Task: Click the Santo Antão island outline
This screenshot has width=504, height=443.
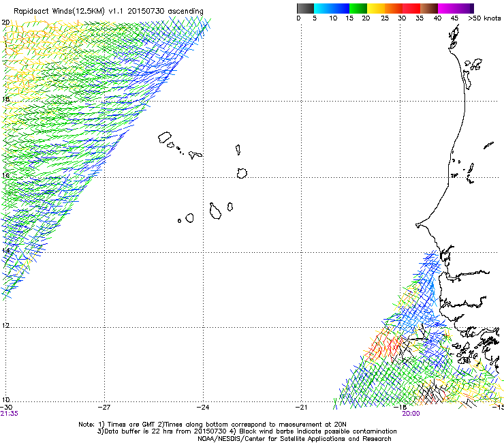Action: pos(165,138)
